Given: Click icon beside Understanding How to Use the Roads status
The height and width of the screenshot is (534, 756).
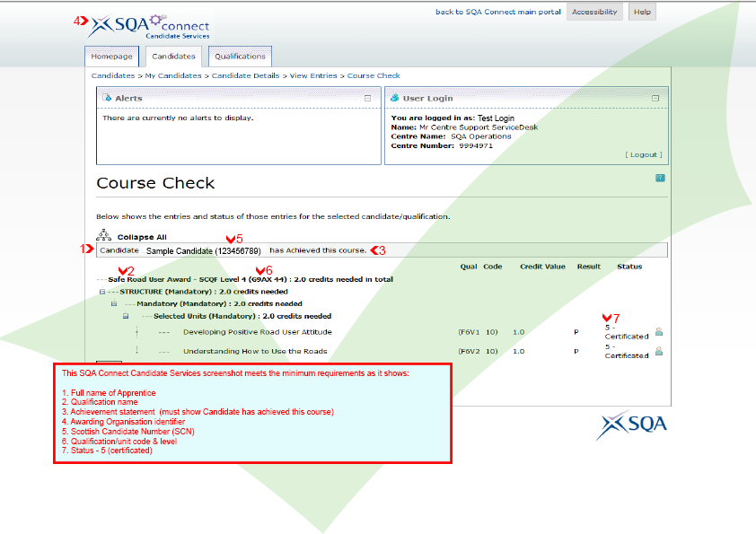Looking at the screenshot, I should [658, 352].
